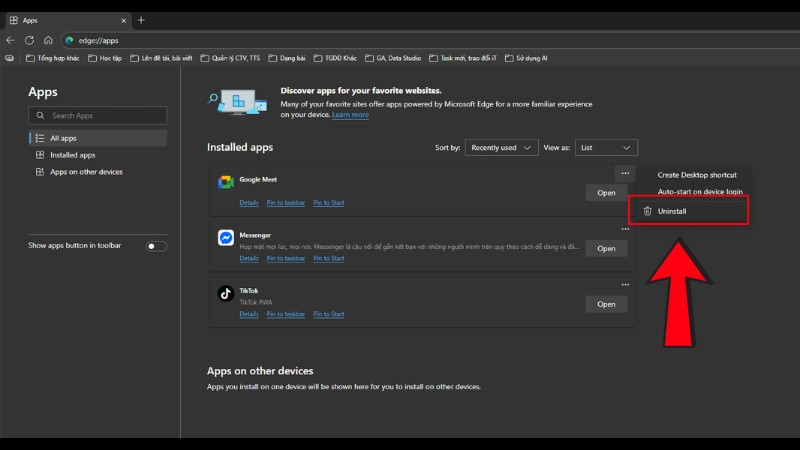Click the favorites icon left of bookmarks
The height and width of the screenshot is (450, 800).
(10, 58)
